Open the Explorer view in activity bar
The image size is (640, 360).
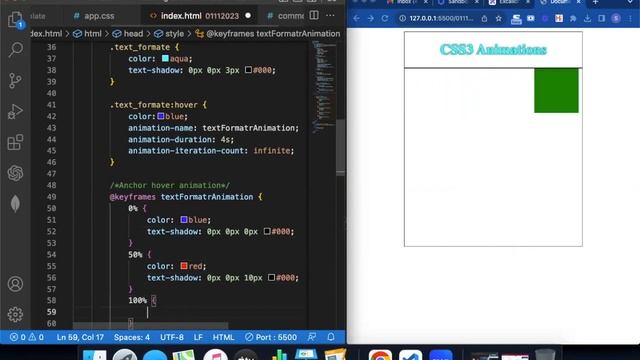(16, 19)
